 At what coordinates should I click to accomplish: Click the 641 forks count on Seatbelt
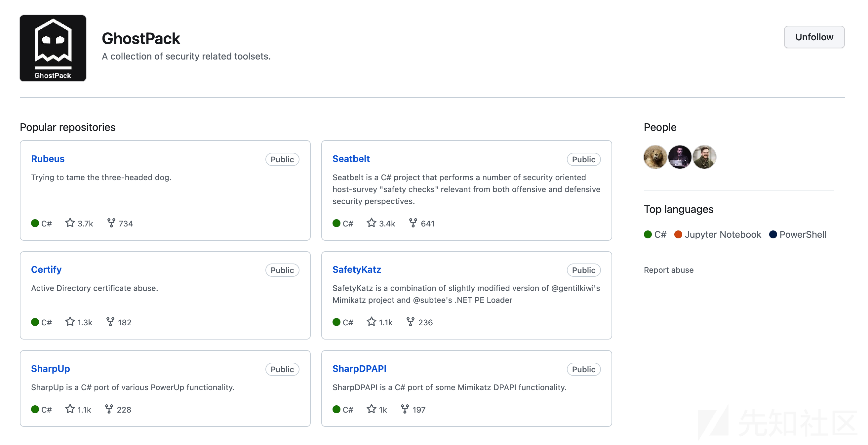[x=427, y=223]
